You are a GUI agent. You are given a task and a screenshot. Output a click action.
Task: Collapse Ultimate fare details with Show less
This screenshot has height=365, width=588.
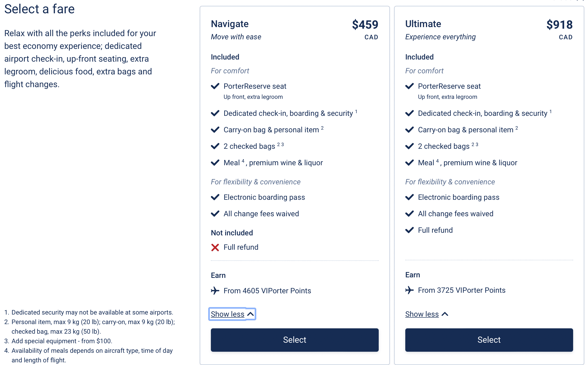[x=422, y=314]
